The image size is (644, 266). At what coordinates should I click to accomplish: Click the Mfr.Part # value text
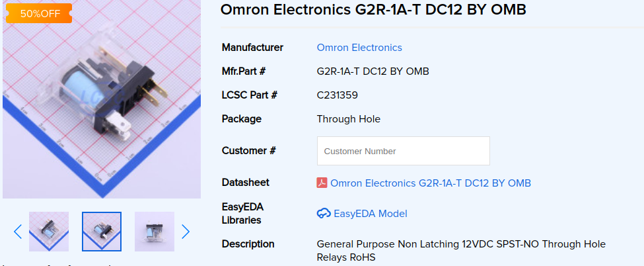pos(373,71)
